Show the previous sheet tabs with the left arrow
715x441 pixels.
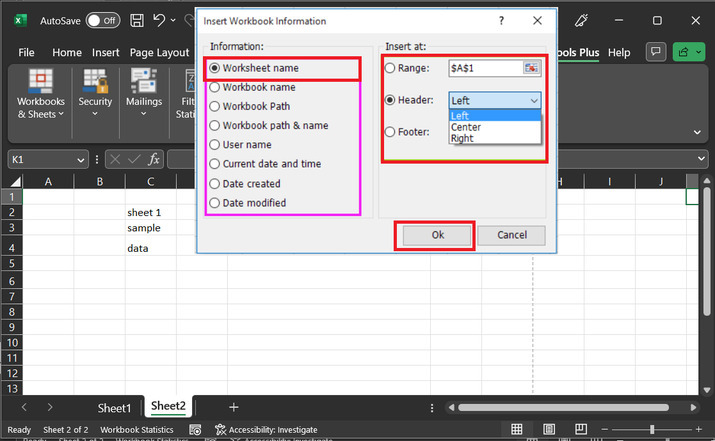(x=24, y=407)
